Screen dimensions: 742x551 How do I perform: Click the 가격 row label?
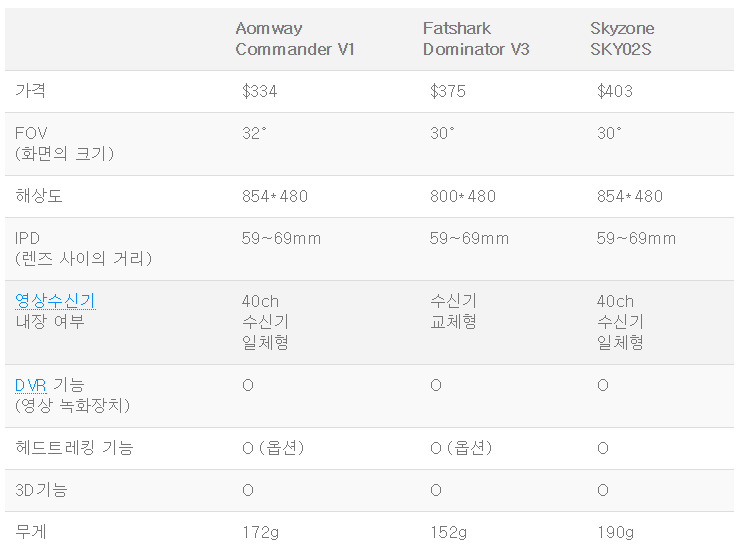click(x=31, y=91)
